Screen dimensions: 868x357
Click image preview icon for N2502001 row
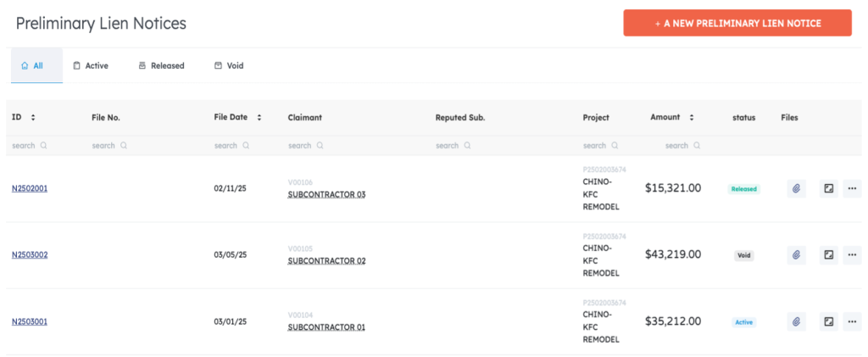(x=828, y=188)
